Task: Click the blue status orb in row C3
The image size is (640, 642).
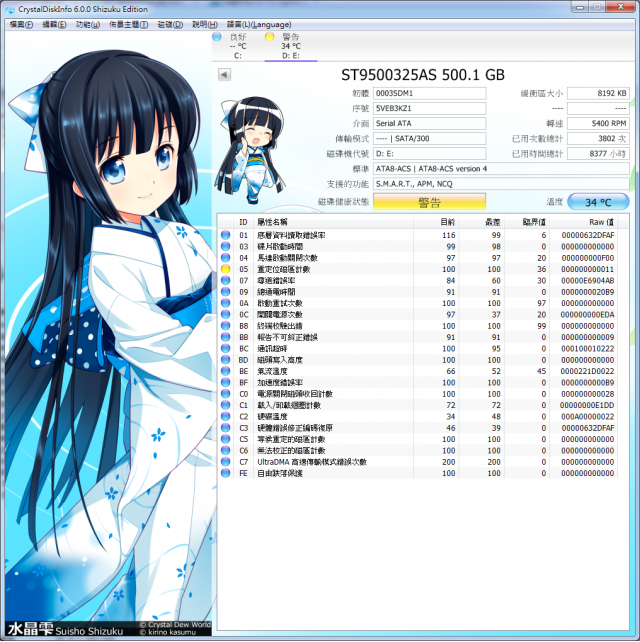Action: (225, 427)
